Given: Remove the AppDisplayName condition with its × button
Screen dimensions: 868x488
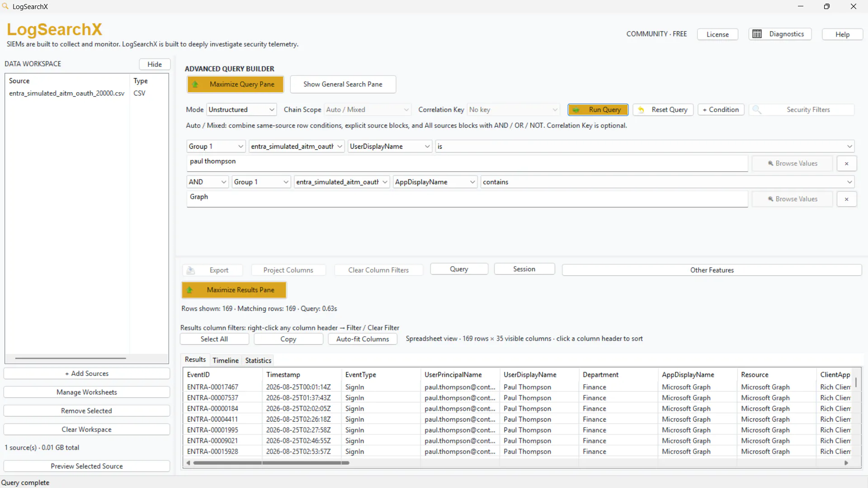Looking at the screenshot, I should click(x=847, y=199).
